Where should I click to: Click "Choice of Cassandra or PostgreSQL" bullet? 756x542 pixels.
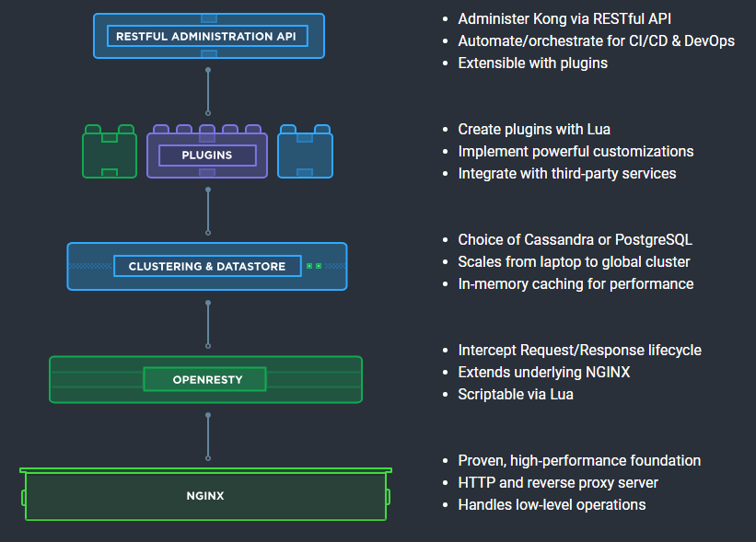576,239
